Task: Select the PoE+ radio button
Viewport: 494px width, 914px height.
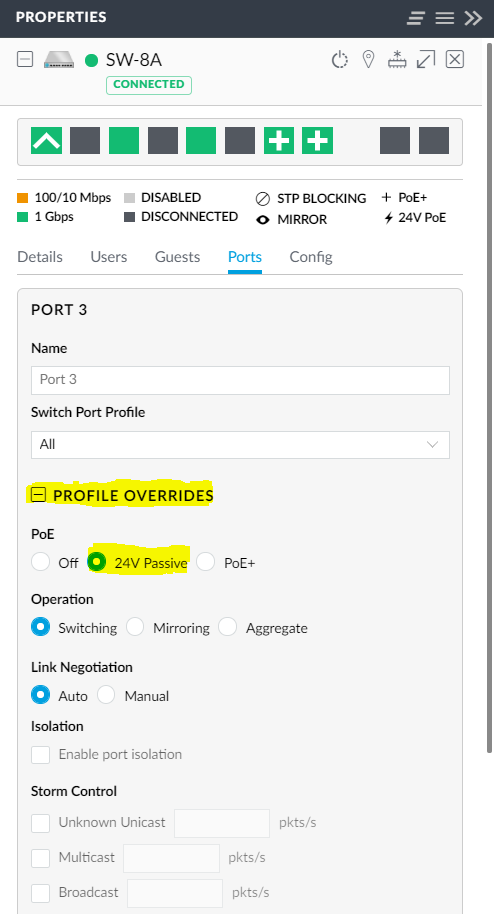Action: [x=205, y=563]
